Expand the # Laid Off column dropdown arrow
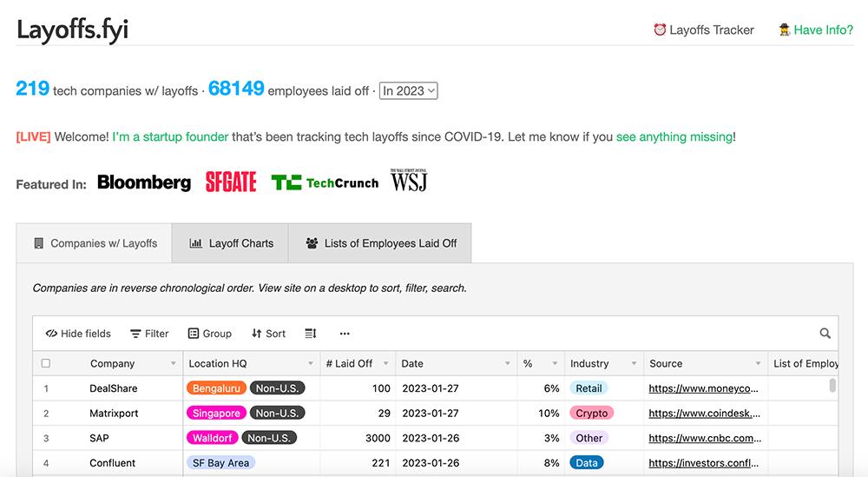868x477 pixels. [386, 363]
